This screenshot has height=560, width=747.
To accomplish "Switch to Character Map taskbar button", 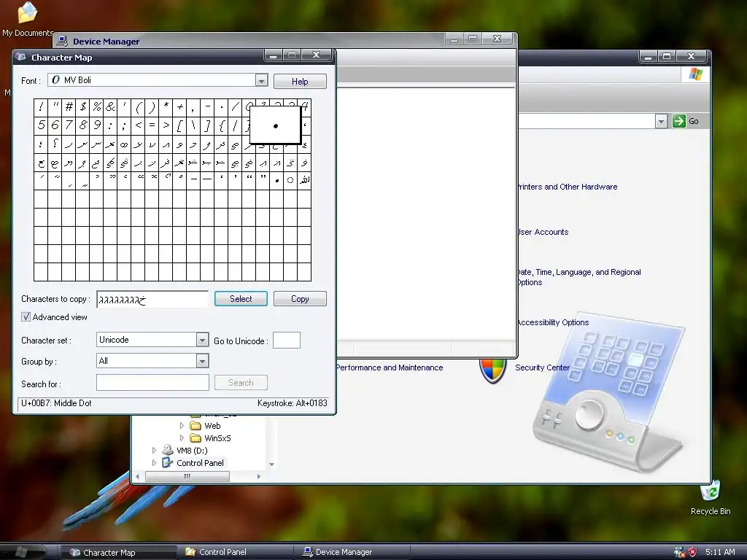I will pyautogui.click(x=118, y=553).
